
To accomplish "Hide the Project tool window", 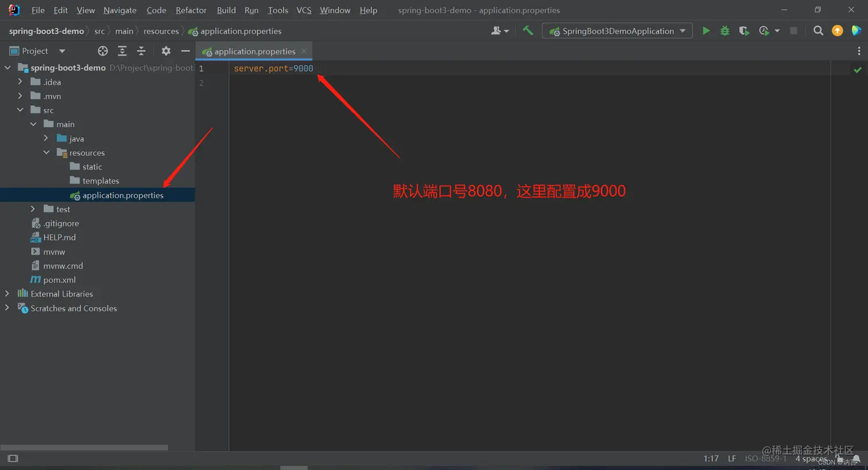I will (185, 51).
